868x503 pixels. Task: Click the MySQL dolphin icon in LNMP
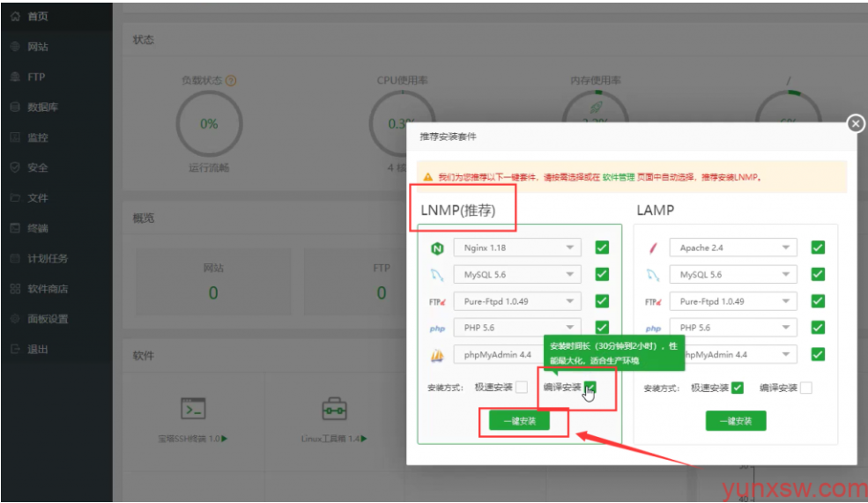[x=437, y=275]
